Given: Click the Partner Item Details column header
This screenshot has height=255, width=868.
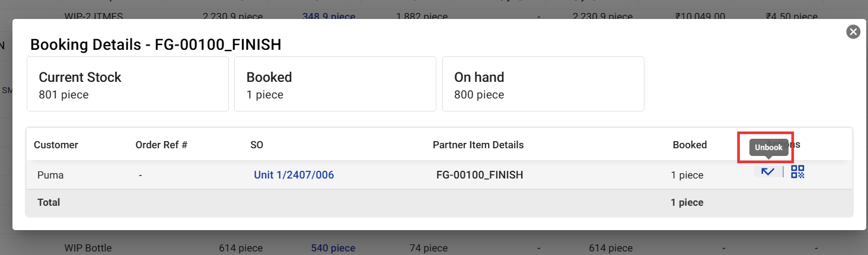Looking at the screenshot, I should pyautogui.click(x=478, y=145).
